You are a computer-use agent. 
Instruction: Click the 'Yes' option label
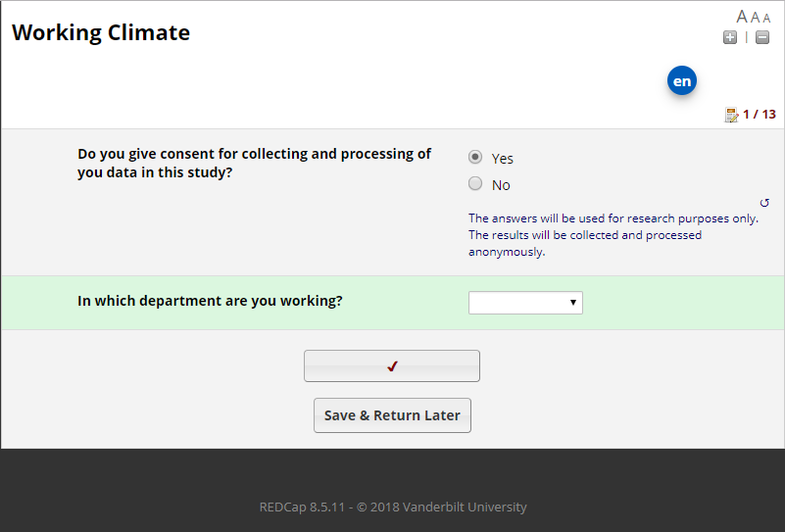tap(502, 159)
